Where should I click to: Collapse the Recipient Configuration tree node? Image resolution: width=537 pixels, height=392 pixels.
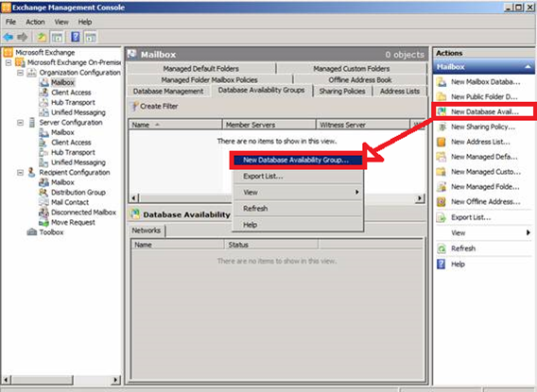tap(20, 173)
